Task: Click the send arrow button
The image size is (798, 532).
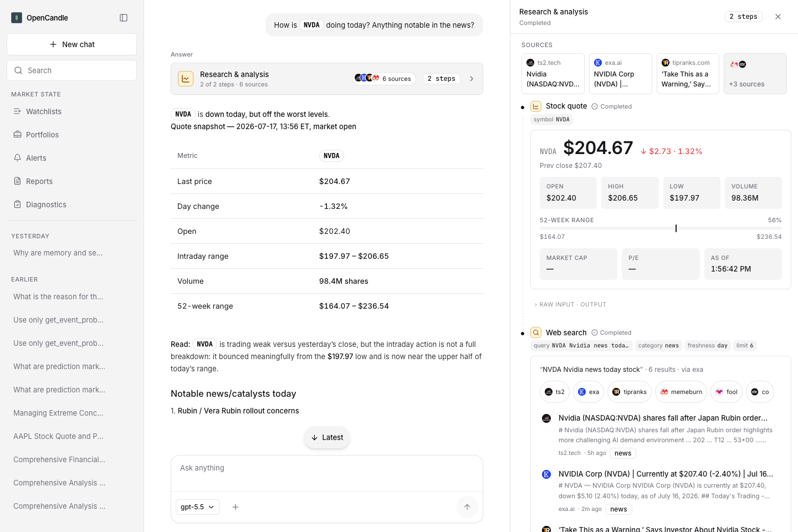Action: 467,507
